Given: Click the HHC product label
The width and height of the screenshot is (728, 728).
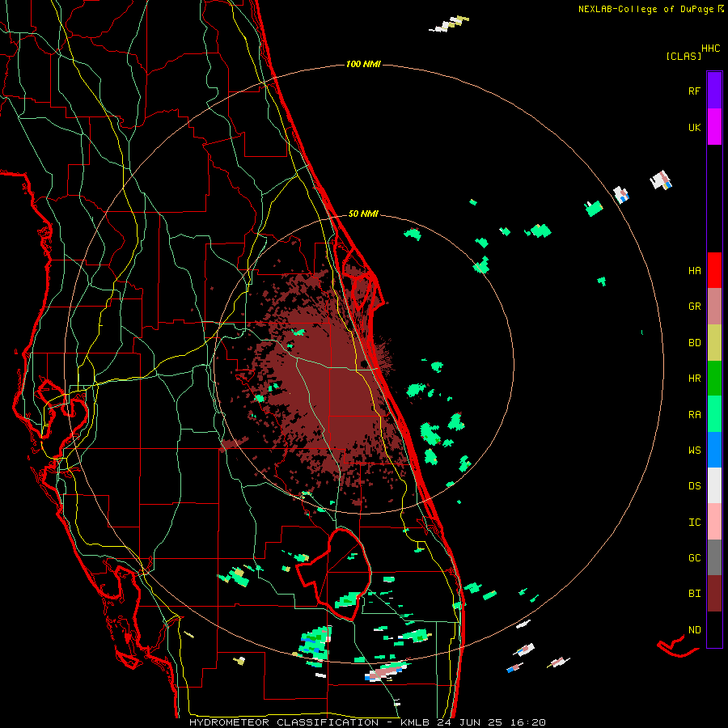Looking at the screenshot, I should (711, 49).
